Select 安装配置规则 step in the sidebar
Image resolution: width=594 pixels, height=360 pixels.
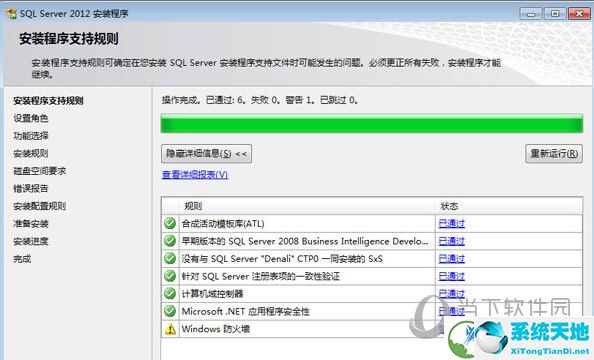39,206
